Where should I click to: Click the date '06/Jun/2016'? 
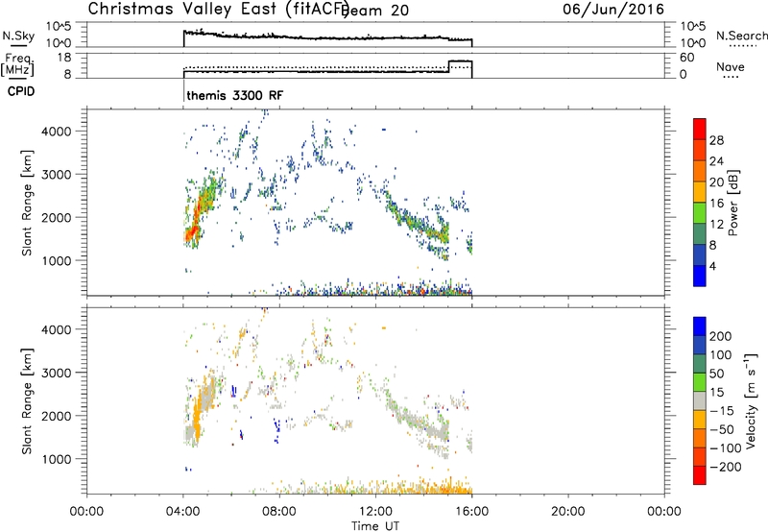pos(613,10)
